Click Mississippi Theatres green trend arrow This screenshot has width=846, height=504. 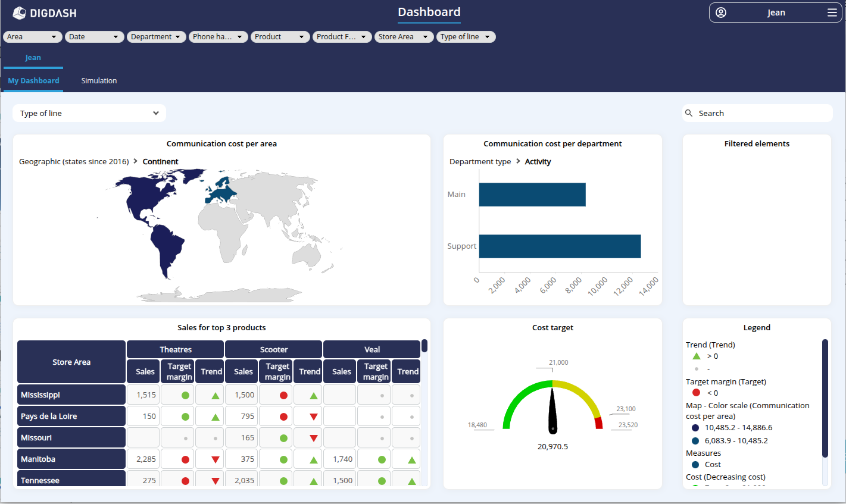[216, 395]
